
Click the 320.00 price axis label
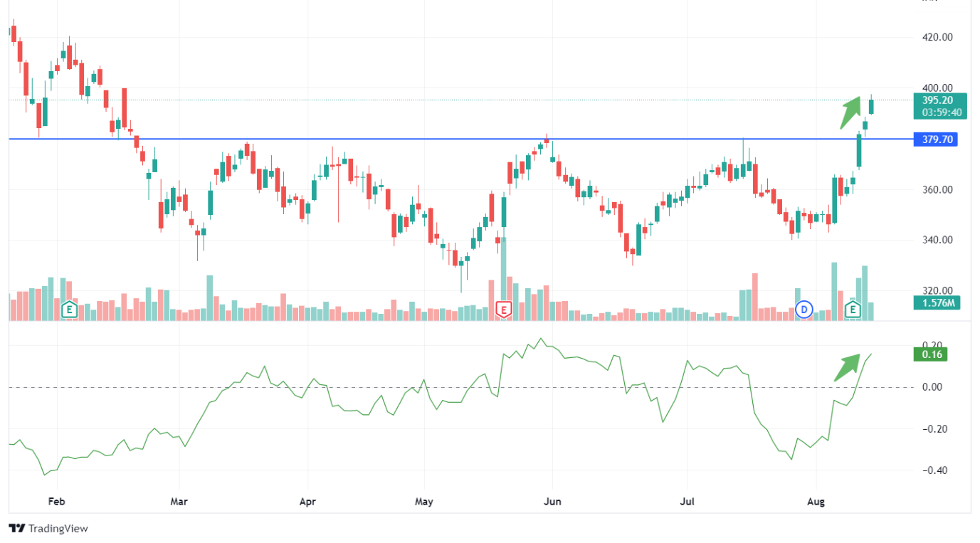[937, 290]
